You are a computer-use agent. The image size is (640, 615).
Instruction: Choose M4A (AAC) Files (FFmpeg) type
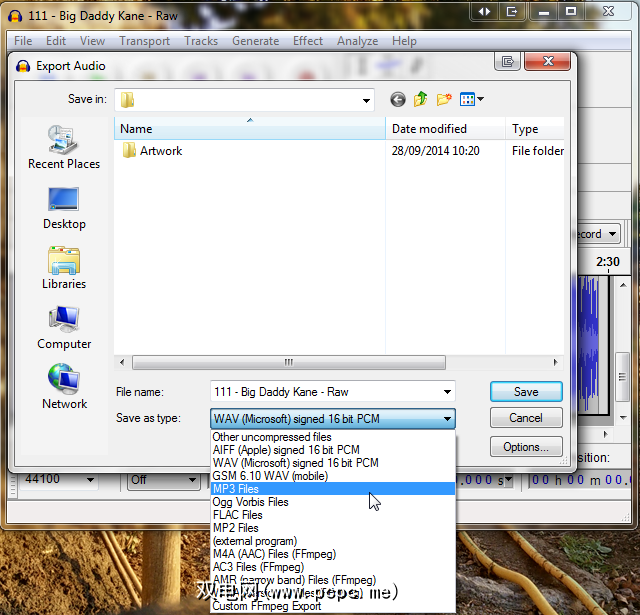tap(333, 554)
